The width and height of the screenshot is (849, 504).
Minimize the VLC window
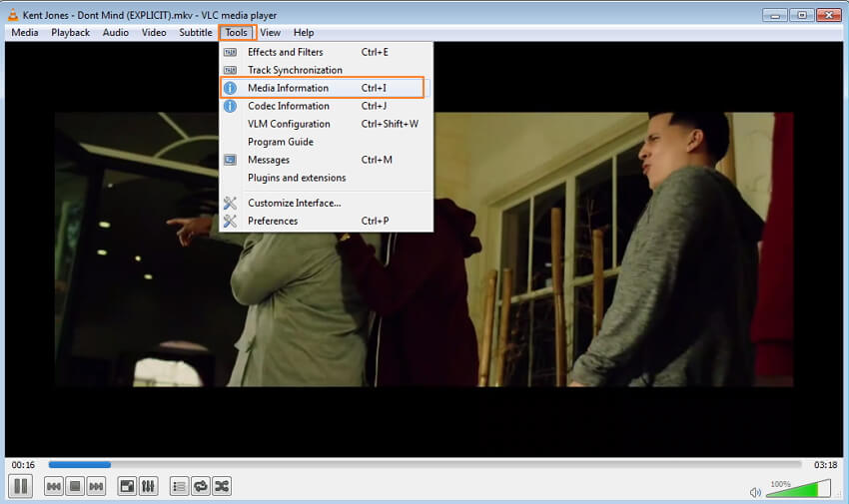coord(775,15)
